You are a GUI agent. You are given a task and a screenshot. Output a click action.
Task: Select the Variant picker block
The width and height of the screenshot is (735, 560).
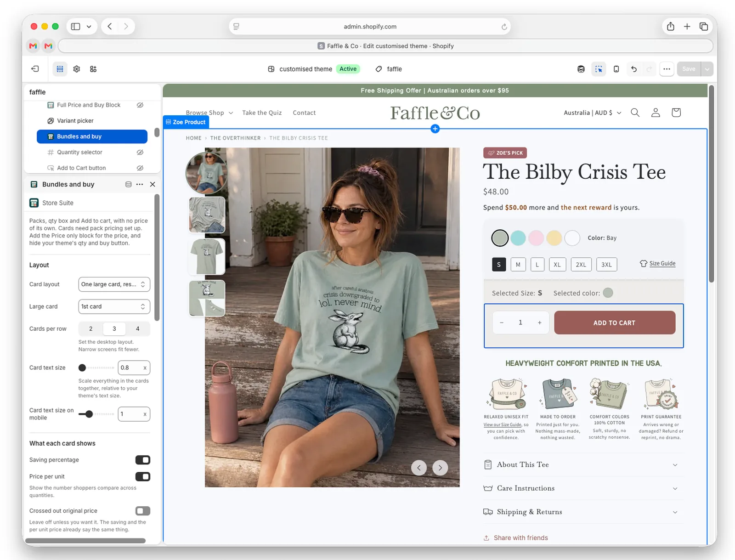tap(92, 120)
